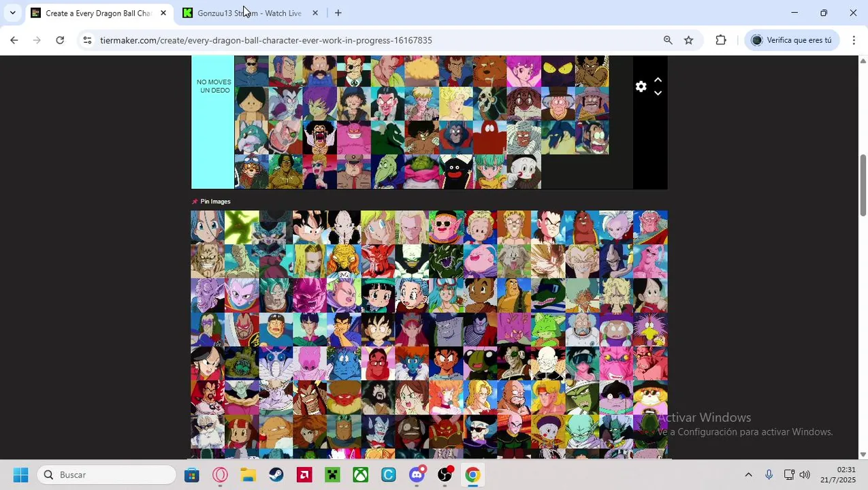Screen dimensions: 868x490
Task: Launch Opera GX from the taskbar
Action: tap(220, 475)
